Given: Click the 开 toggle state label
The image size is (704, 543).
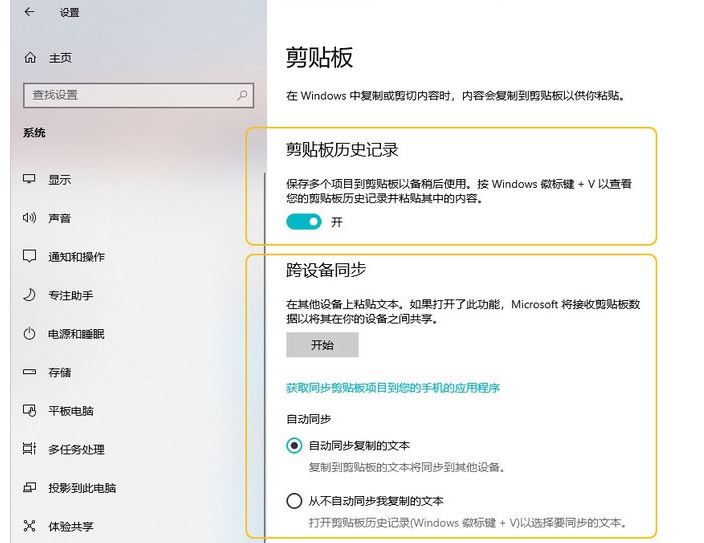Looking at the screenshot, I should click(x=337, y=222).
